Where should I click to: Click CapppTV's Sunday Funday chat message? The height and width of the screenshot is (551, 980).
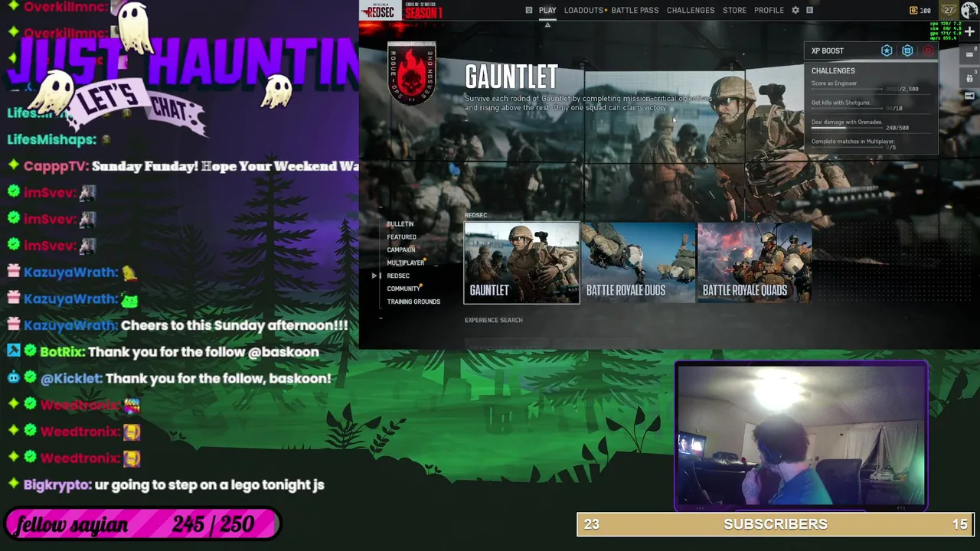click(184, 166)
